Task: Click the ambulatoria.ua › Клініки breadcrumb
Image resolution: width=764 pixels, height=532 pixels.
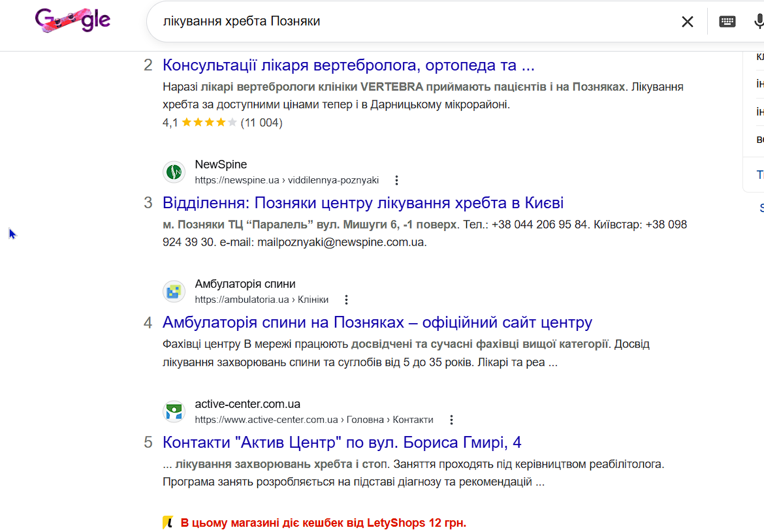Action: pyautogui.click(x=261, y=300)
